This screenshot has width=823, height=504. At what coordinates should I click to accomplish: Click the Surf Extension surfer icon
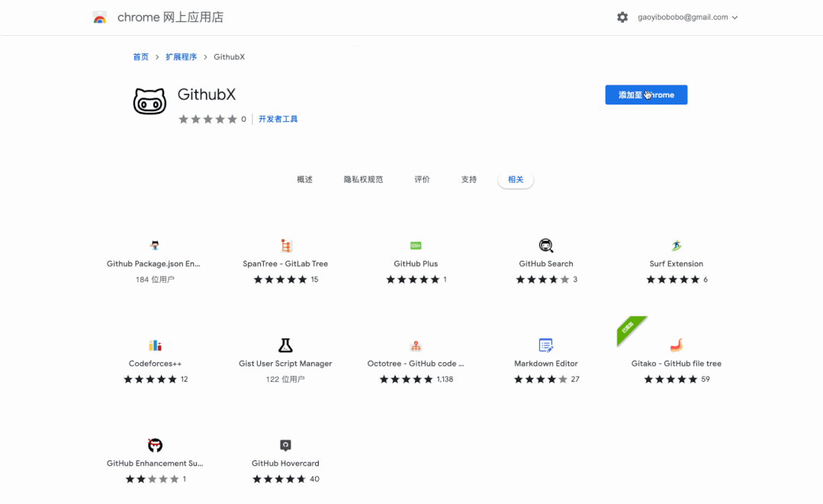pos(676,245)
